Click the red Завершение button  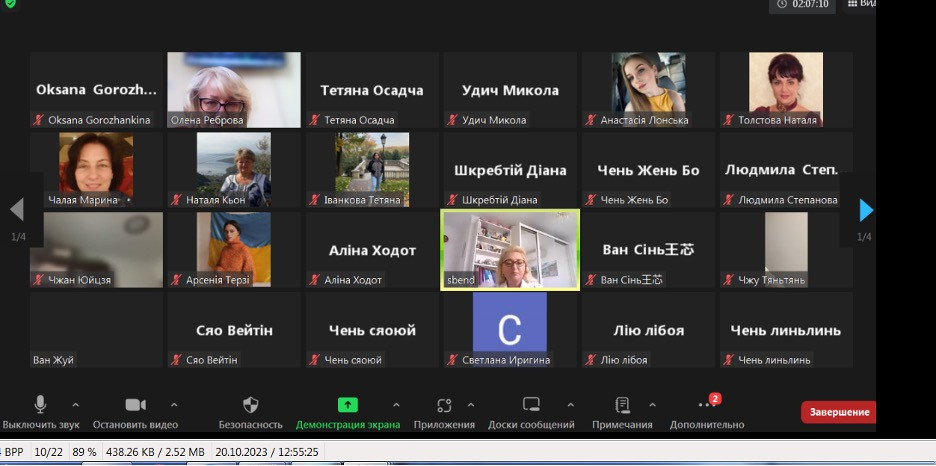point(838,412)
